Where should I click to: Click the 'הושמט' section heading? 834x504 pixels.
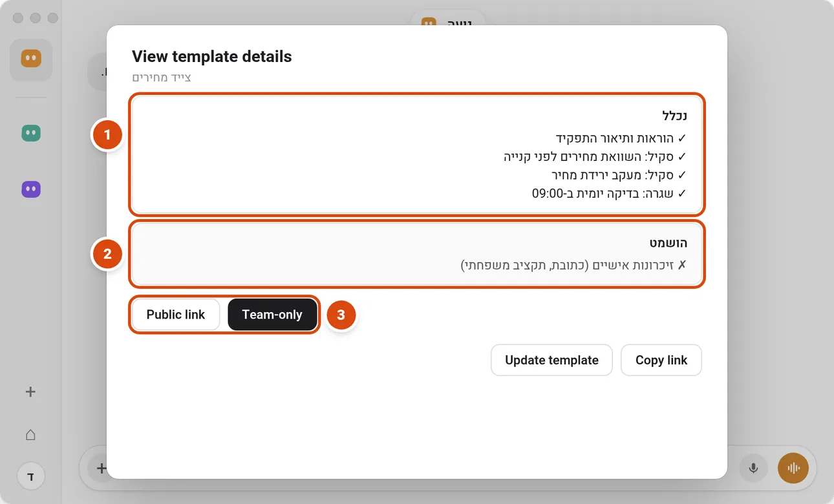[x=668, y=243]
